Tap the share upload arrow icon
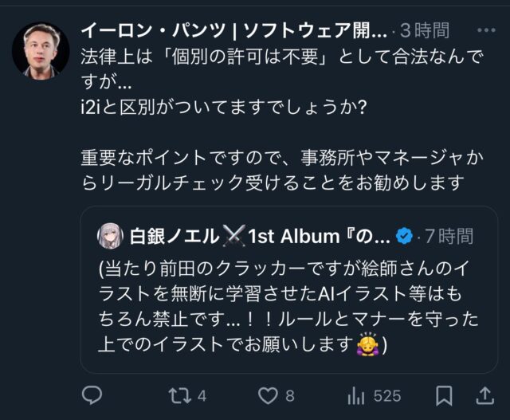Screen dimensions: 510x420 [485, 395]
